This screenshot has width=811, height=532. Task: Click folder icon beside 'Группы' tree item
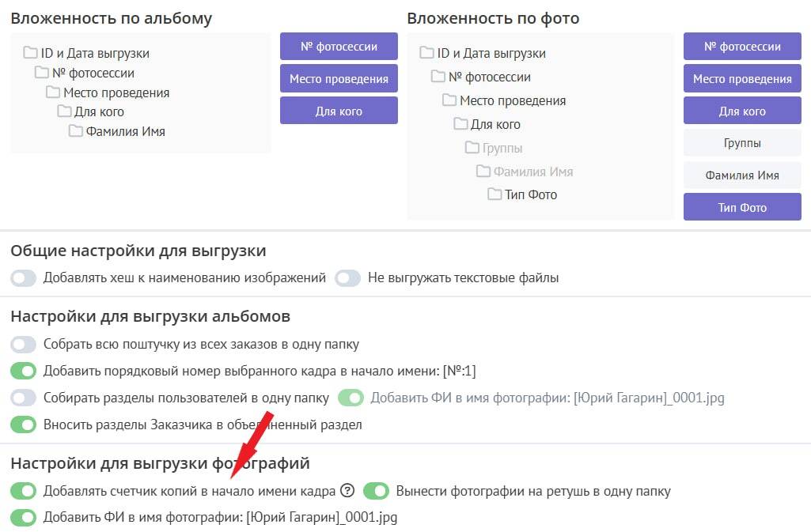click(472, 148)
